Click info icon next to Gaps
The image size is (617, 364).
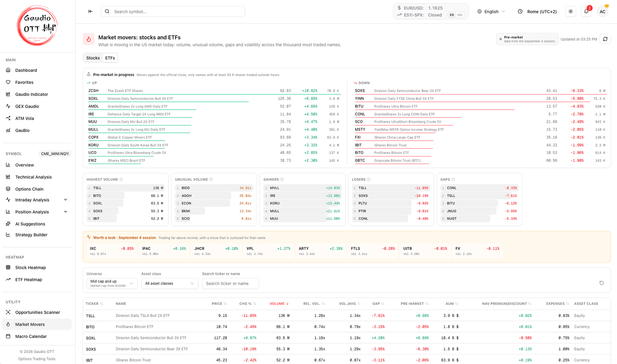click(x=453, y=180)
